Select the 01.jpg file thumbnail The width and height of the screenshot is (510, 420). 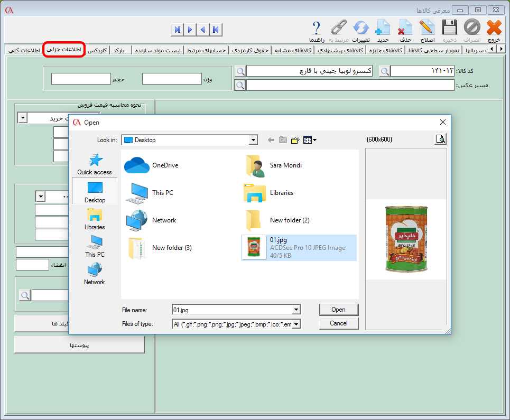tap(254, 248)
